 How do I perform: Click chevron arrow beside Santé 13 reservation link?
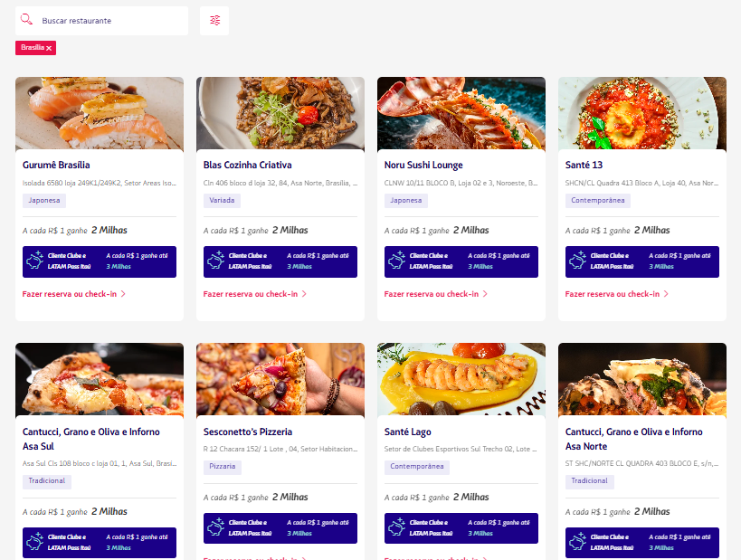tap(666, 294)
